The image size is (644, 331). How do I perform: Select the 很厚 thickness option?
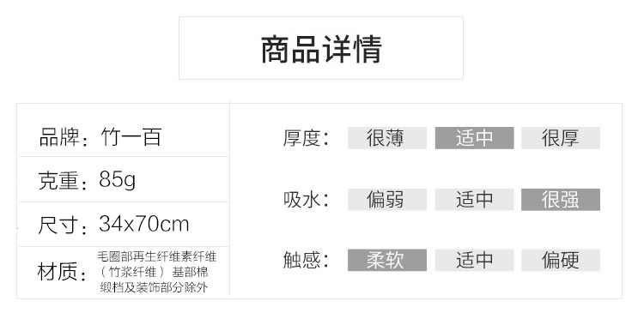[x=561, y=138]
